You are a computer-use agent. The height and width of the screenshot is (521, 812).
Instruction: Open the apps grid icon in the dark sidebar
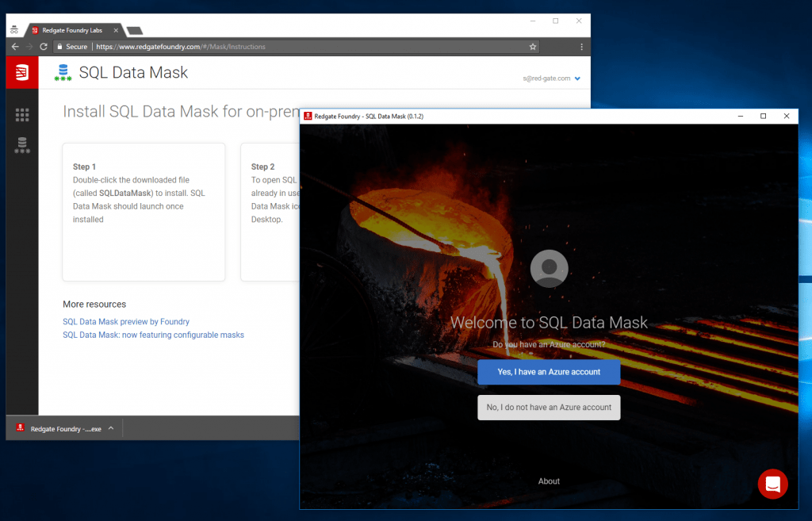[21, 114]
